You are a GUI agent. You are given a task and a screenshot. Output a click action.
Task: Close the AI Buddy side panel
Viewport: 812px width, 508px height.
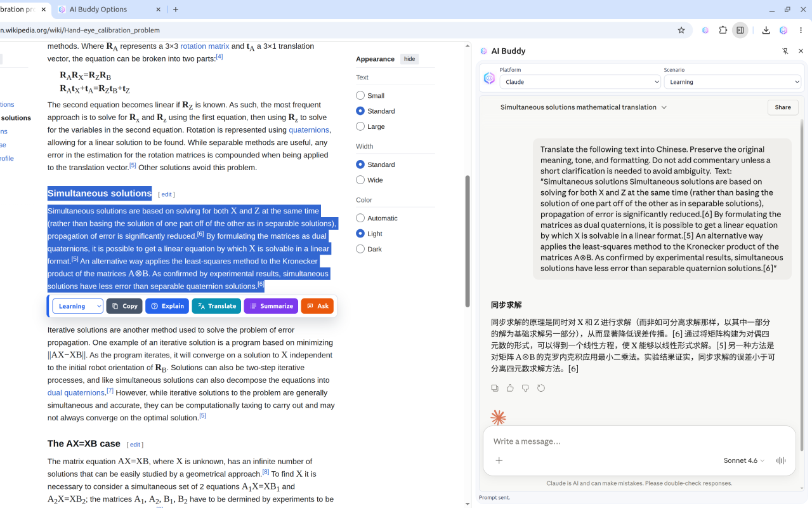(x=801, y=51)
